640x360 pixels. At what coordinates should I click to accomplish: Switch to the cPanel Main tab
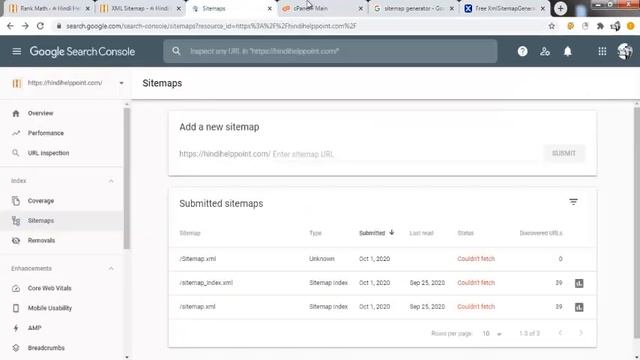click(322, 8)
